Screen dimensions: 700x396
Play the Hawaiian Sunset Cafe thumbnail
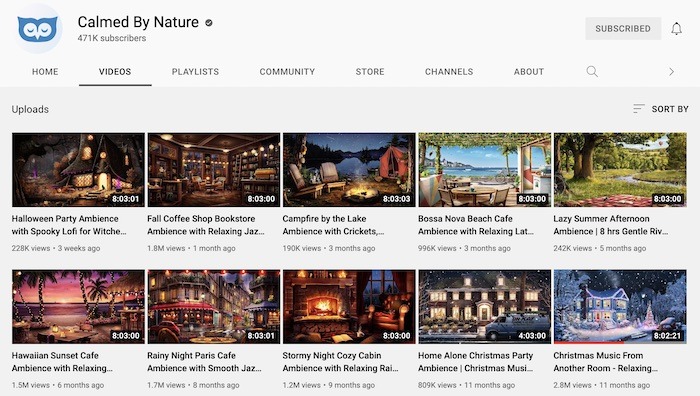click(x=78, y=307)
